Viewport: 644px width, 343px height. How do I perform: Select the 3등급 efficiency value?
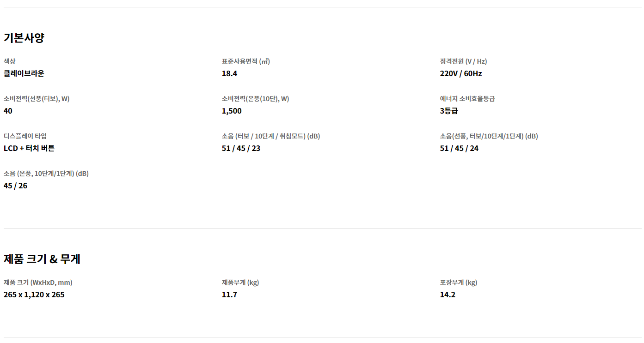point(449,111)
